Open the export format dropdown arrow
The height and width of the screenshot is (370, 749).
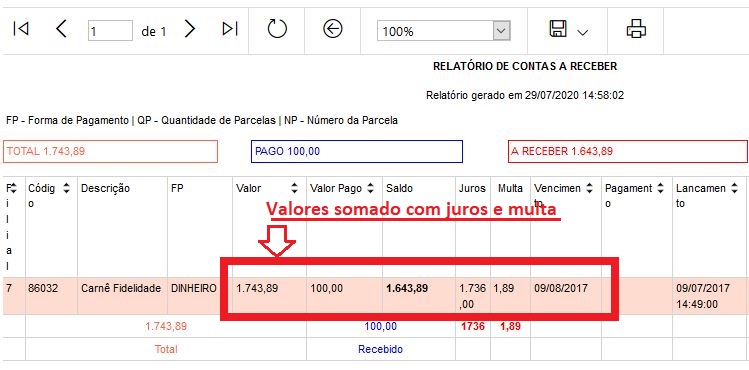click(x=582, y=32)
